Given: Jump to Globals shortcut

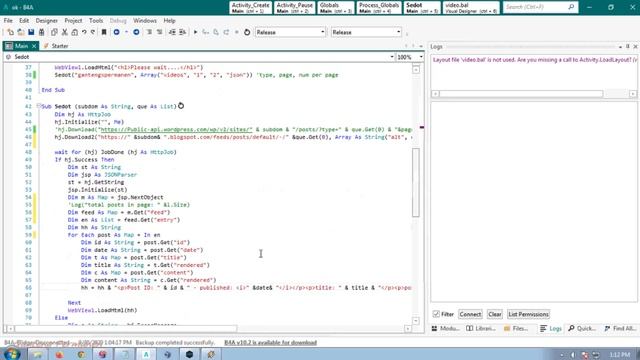Looking at the screenshot, I should (336, 7).
